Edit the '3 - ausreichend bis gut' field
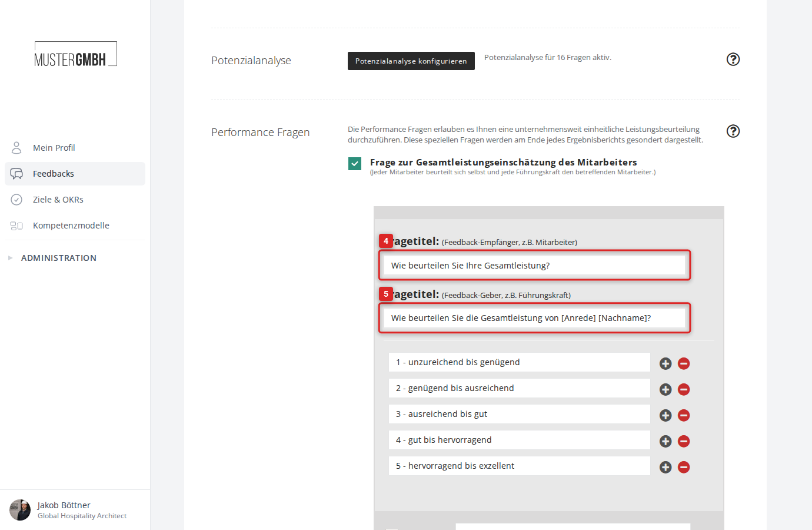The image size is (812, 530). [x=520, y=414]
